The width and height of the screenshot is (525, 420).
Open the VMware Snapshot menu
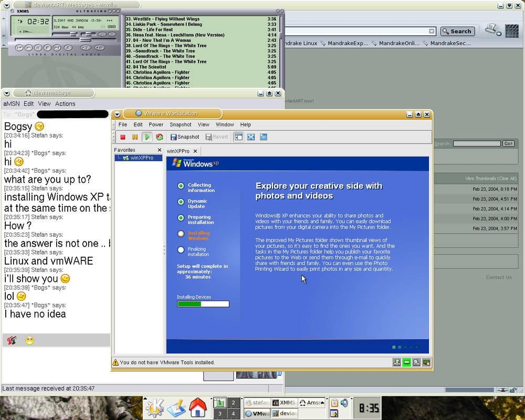[x=181, y=124]
